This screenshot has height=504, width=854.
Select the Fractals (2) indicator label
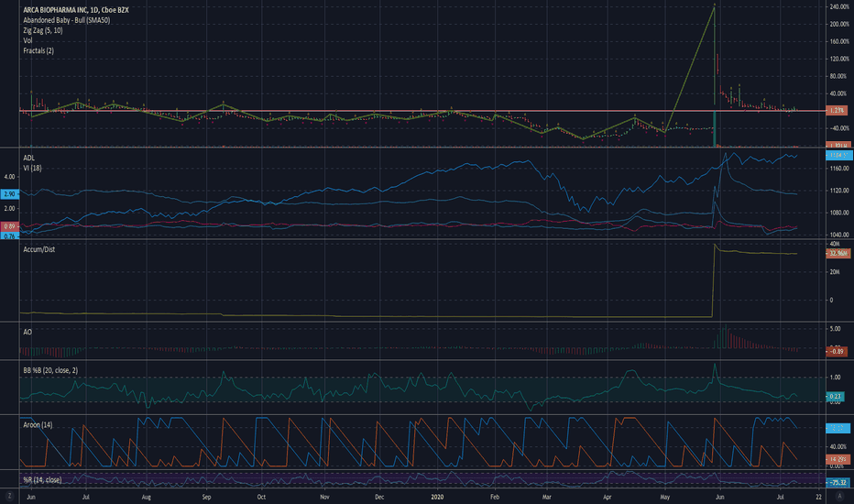point(38,50)
